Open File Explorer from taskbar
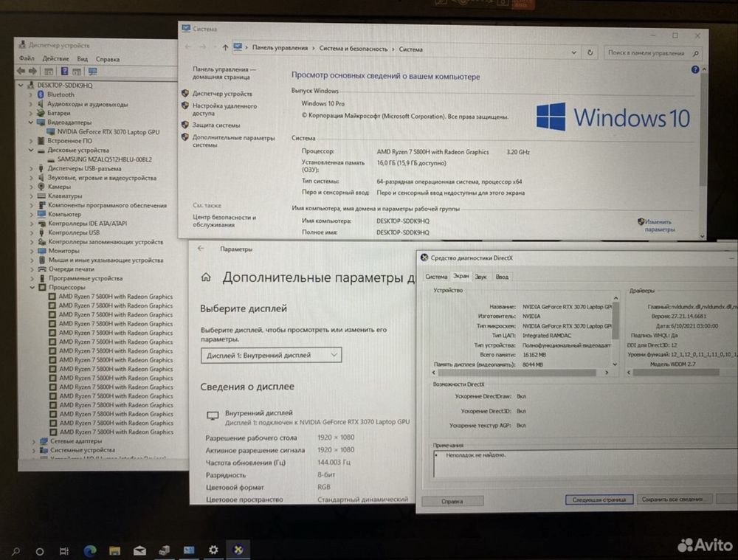738x560 pixels. (x=114, y=550)
